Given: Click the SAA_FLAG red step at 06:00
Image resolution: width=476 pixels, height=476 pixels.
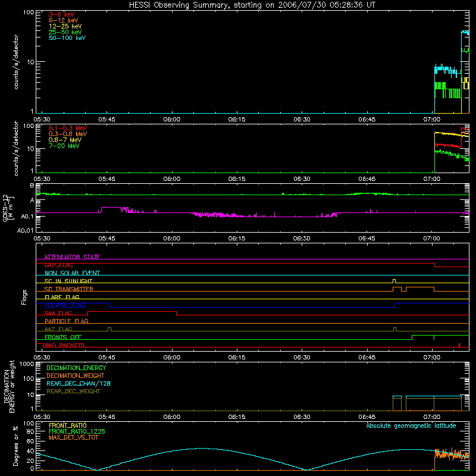Looking at the screenshot, I should tap(176, 314).
